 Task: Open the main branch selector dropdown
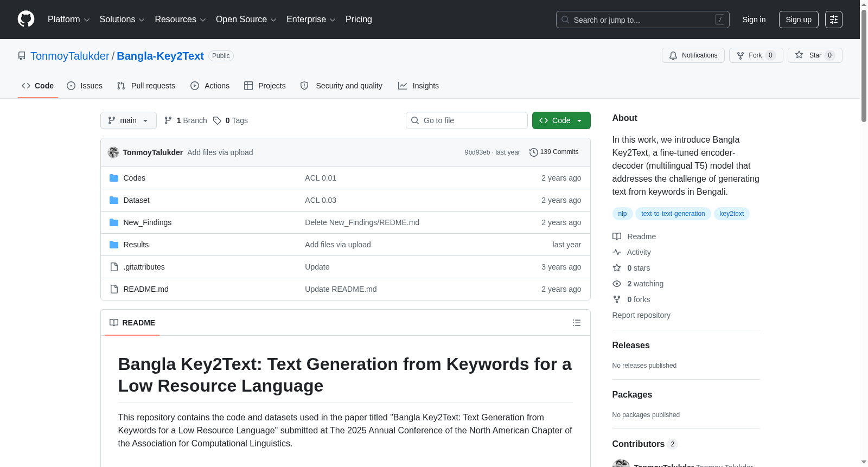pyautogui.click(x=129, y=120)
